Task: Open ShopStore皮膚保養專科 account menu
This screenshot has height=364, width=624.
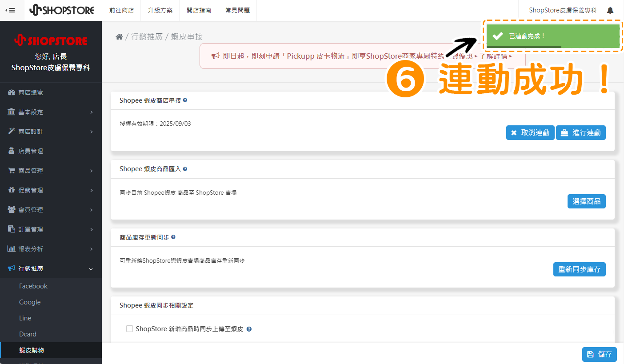Action: pos(563,10)
